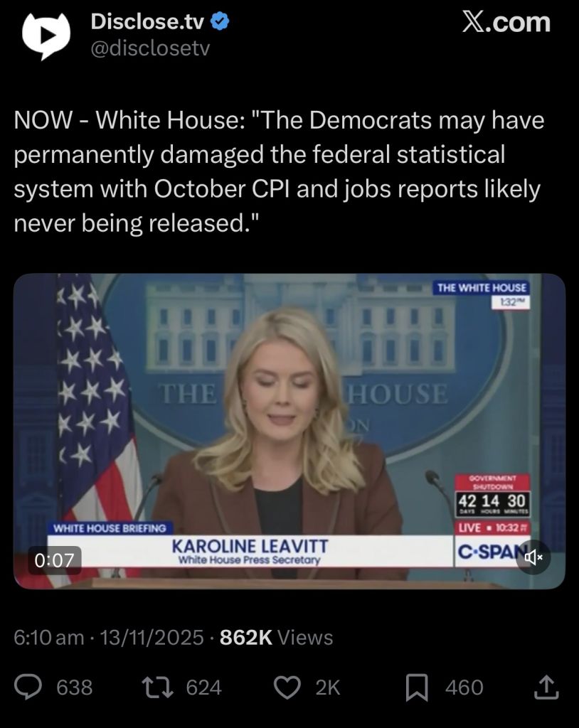Screen dimensions: 579x728
Task: Bookmark the post with bookmark icon
Action: coord(417,687)
